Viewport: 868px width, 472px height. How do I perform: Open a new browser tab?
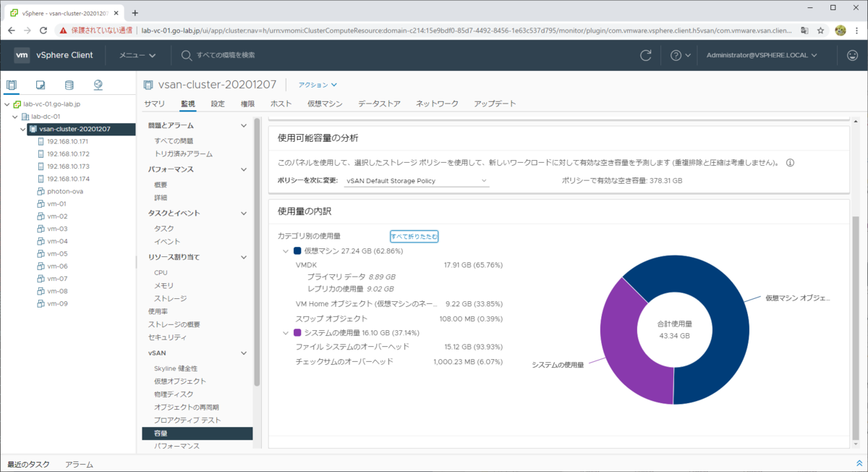[x=135, y=12]
